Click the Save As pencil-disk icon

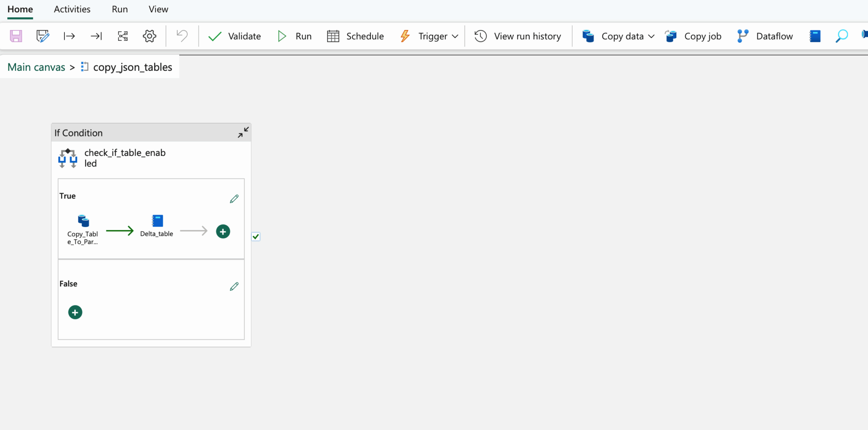(43, 36)
